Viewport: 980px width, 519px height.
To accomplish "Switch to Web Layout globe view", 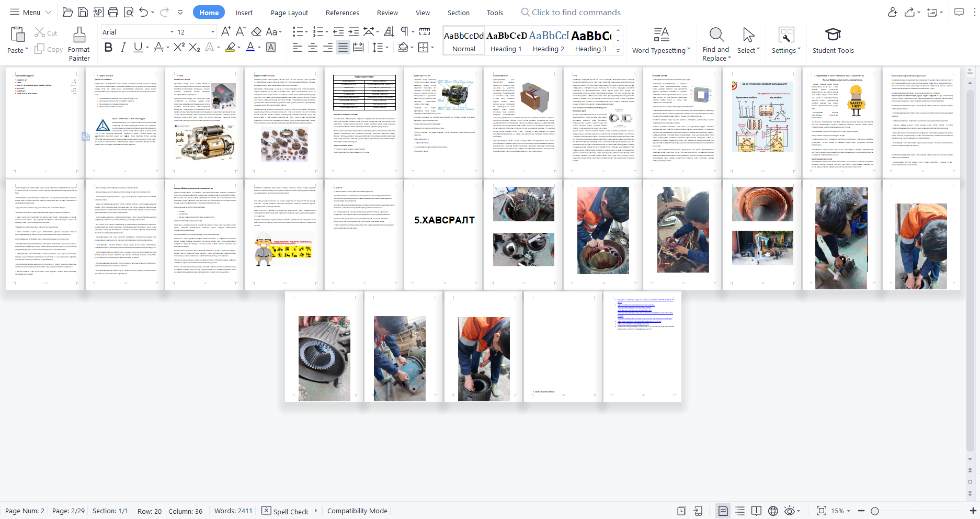I will (773, 511).
